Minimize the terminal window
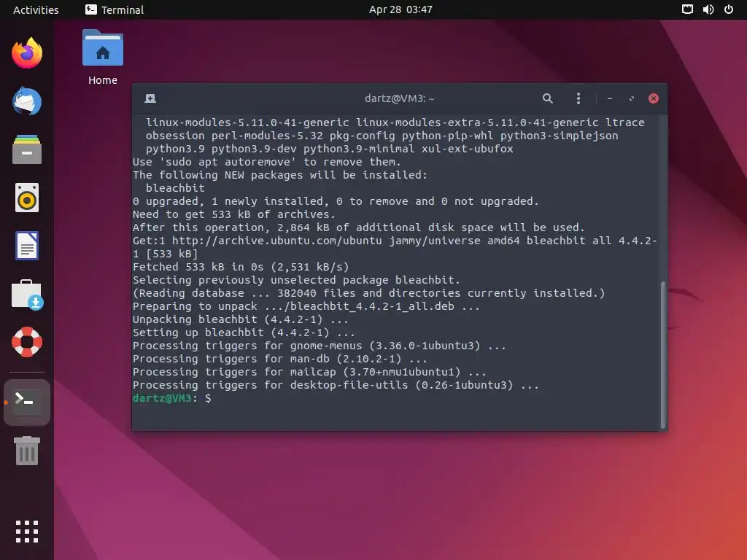The image size is (747, 560). click(x=610, y=98)
